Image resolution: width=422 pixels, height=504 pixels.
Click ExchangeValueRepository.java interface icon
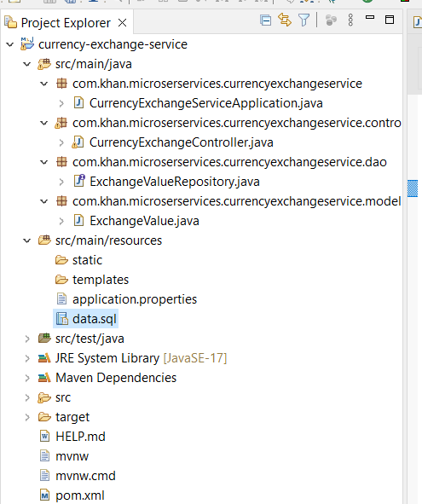(x=79, y=181)
